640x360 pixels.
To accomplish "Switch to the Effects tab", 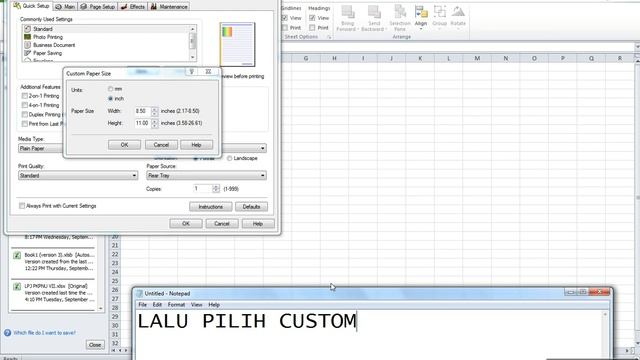I will (x=133, y=7).
